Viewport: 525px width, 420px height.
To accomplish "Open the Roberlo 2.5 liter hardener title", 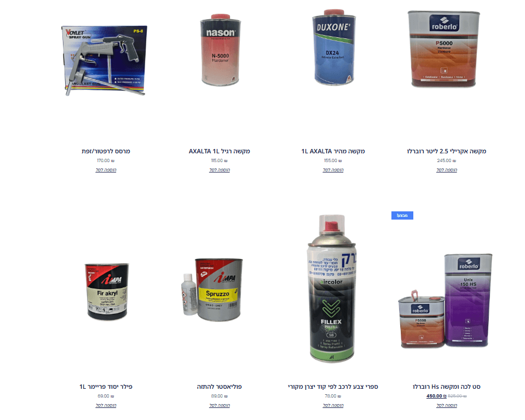I will 446,151.
